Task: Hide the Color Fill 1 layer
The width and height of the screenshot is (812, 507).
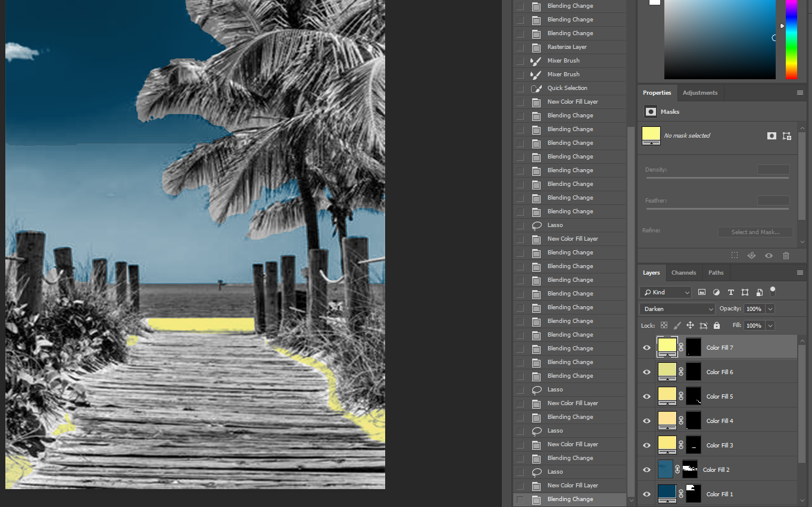Action: coord(647,494)
